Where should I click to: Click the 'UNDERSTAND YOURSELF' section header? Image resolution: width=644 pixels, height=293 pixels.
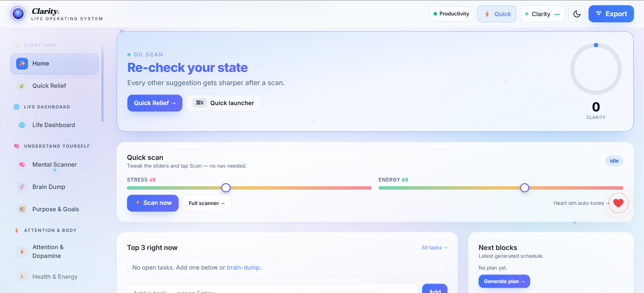coord(57,146)
